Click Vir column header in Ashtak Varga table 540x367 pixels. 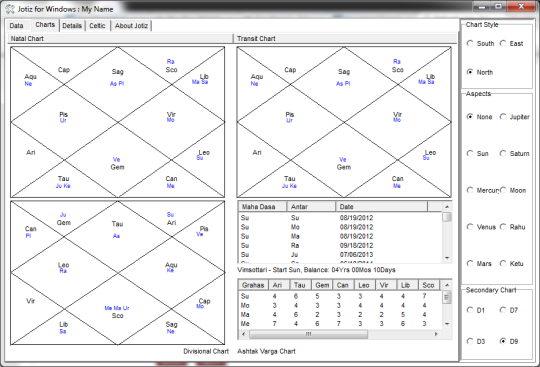pyautogui.click(x=386, y=285)
